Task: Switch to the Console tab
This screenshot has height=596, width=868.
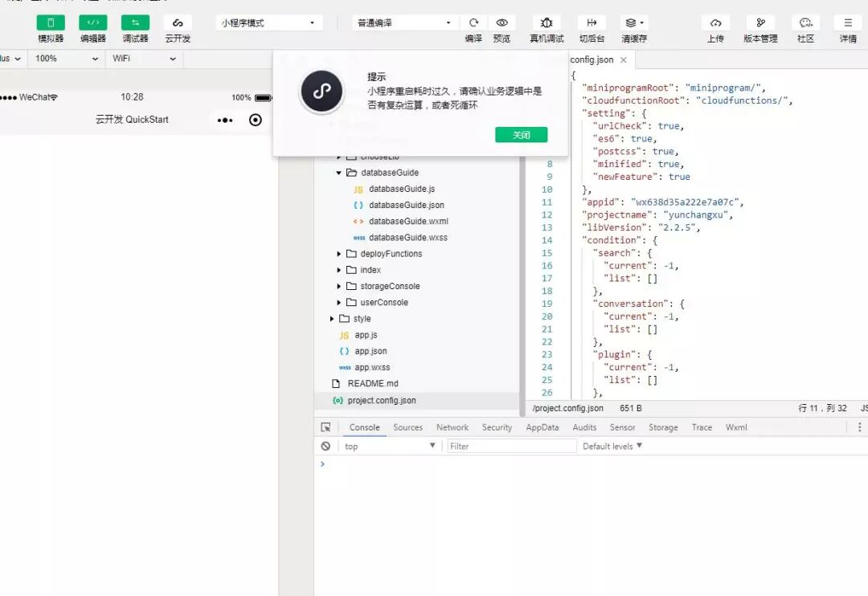Action: coord(364,427)
